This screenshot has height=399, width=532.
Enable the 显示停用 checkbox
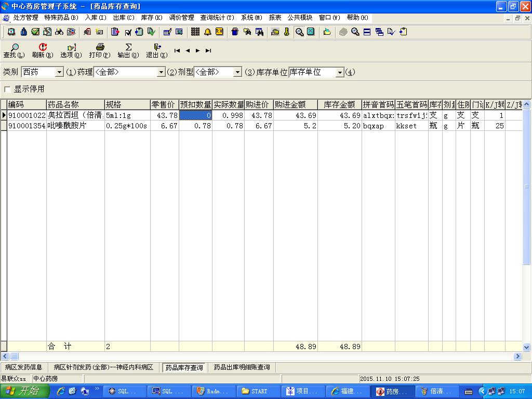[x=7, y=89]
